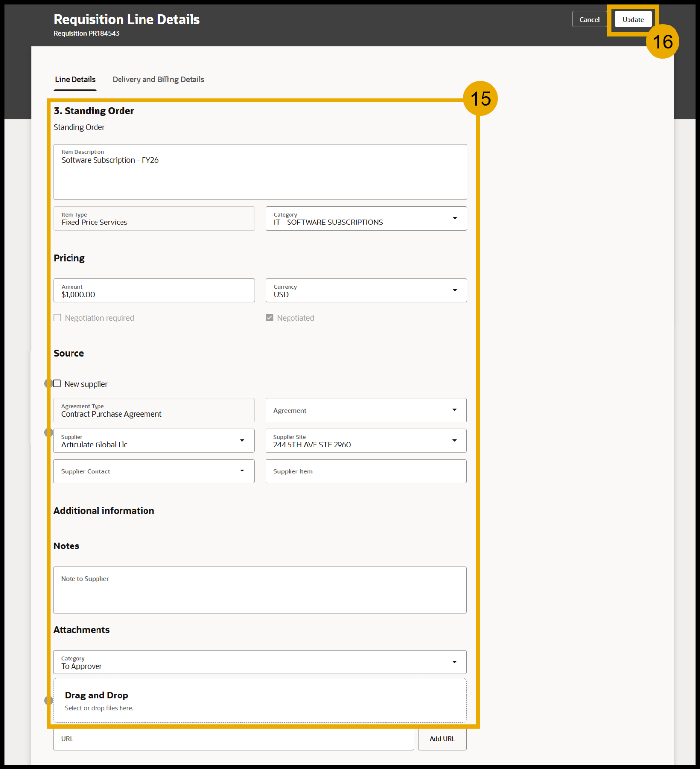This screenshot has width=700, height=769.
Task: Open the Supplier Site dropdown
Action: 366,441
